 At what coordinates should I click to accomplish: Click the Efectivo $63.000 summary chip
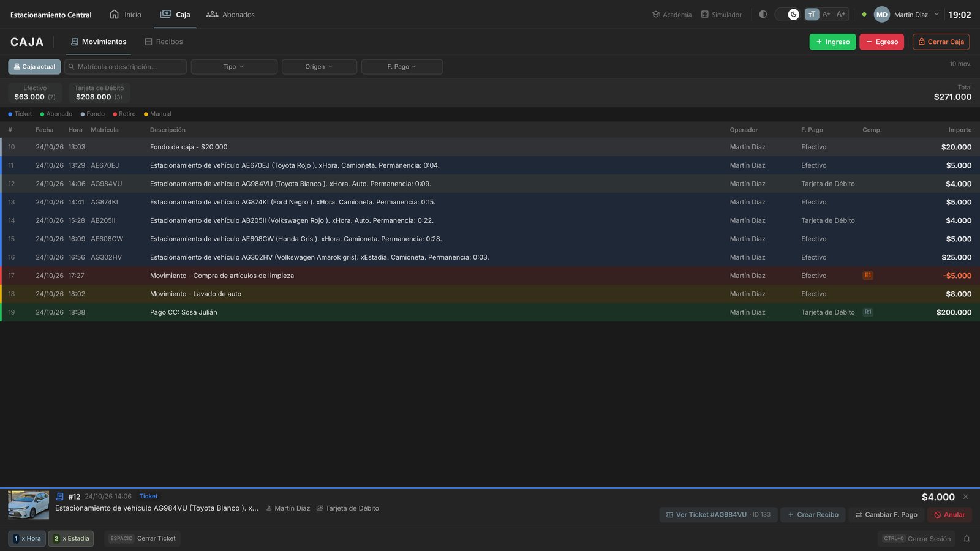click(35, 92)
